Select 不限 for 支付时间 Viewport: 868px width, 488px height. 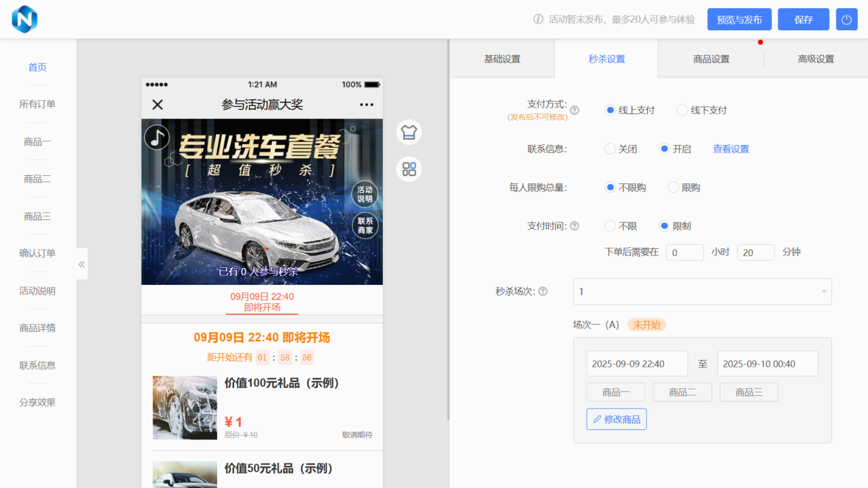pos(610,226)
